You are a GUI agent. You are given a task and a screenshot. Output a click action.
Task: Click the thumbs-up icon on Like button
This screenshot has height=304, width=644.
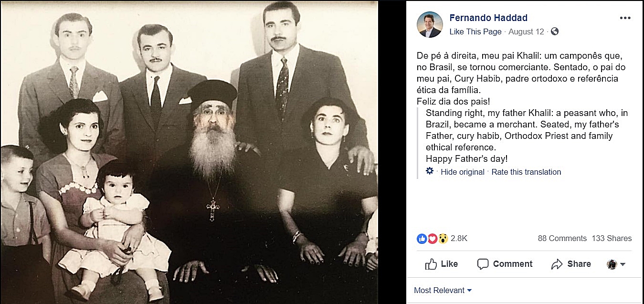(431, 264)
